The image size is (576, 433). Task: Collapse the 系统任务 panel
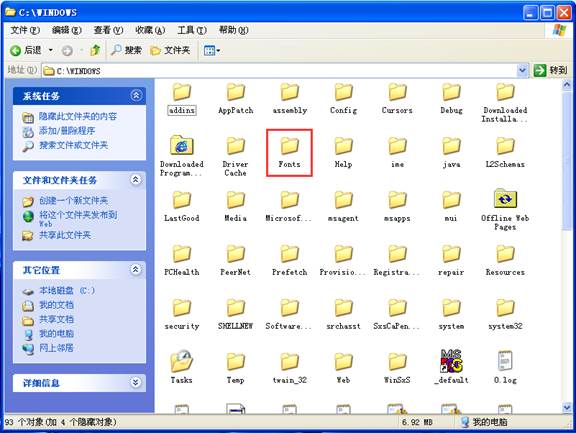click(x=136, y=95)
